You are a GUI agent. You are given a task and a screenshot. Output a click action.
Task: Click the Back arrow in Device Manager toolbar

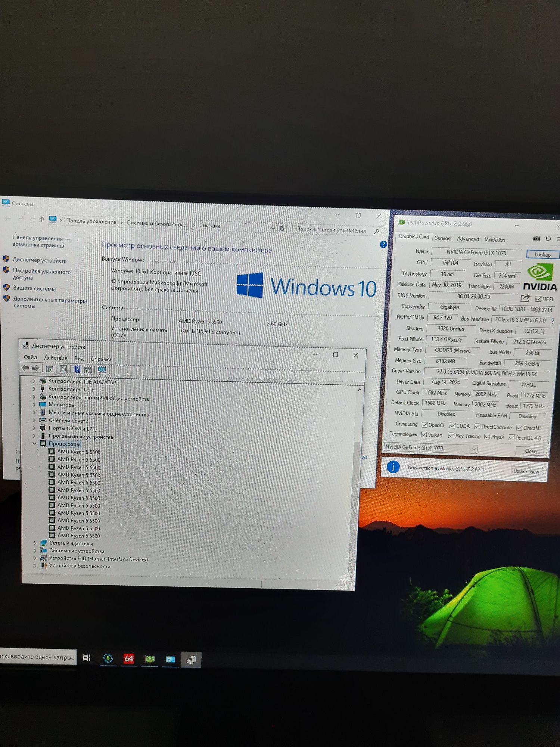point(25,368)
